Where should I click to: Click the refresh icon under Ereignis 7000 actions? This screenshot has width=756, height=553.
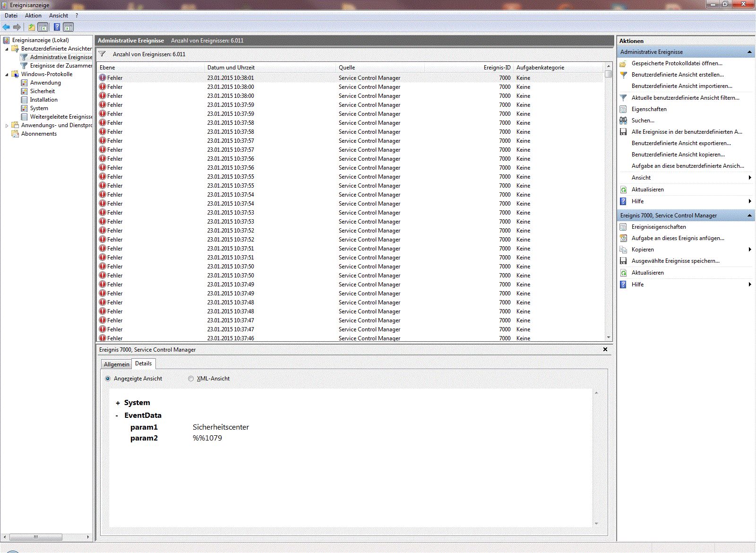[623, 273]
